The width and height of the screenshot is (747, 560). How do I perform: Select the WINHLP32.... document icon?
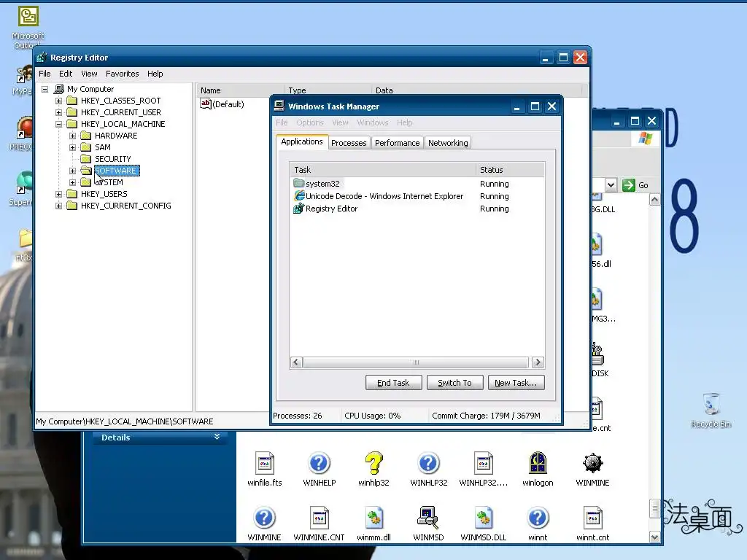click(483, 463)
